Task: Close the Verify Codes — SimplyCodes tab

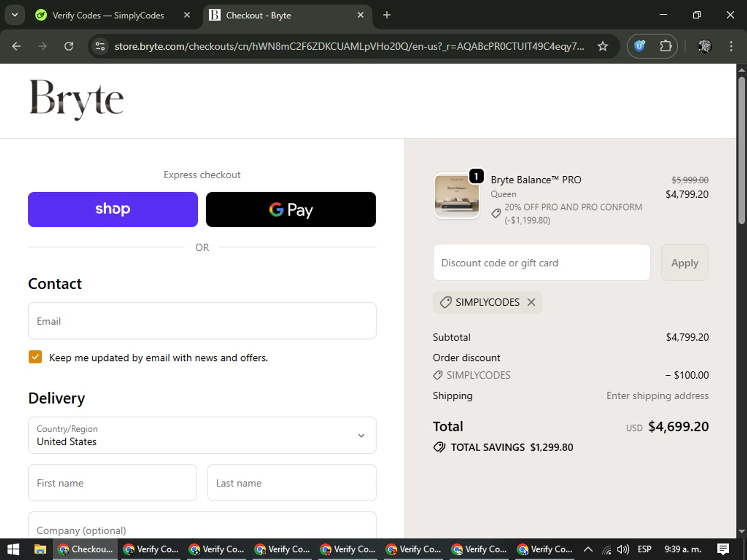Action: [x=187, y=15]
